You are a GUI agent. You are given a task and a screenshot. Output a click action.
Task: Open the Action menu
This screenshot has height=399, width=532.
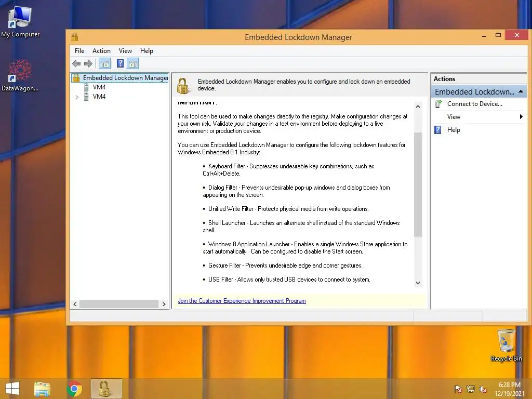pos(101,51)
